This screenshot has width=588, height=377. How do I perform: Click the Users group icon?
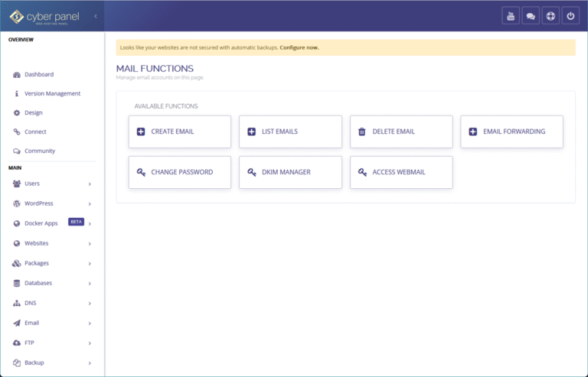(17, 184)
